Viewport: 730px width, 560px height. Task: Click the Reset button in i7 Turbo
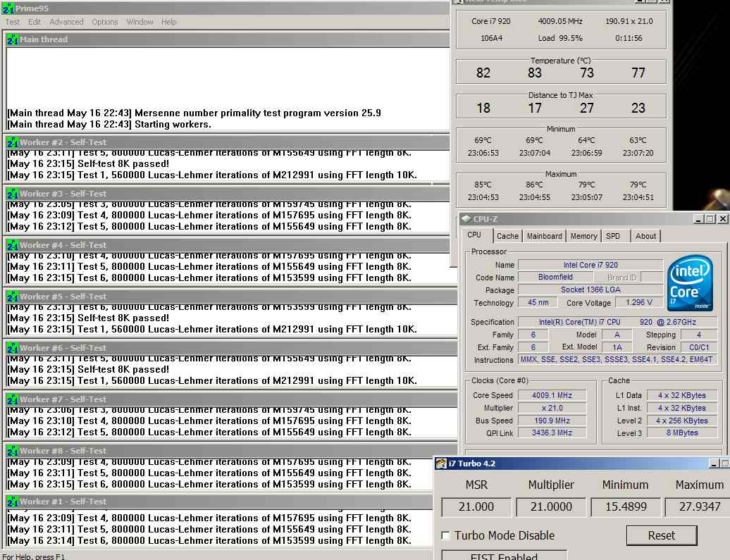(x=662, y=536)
